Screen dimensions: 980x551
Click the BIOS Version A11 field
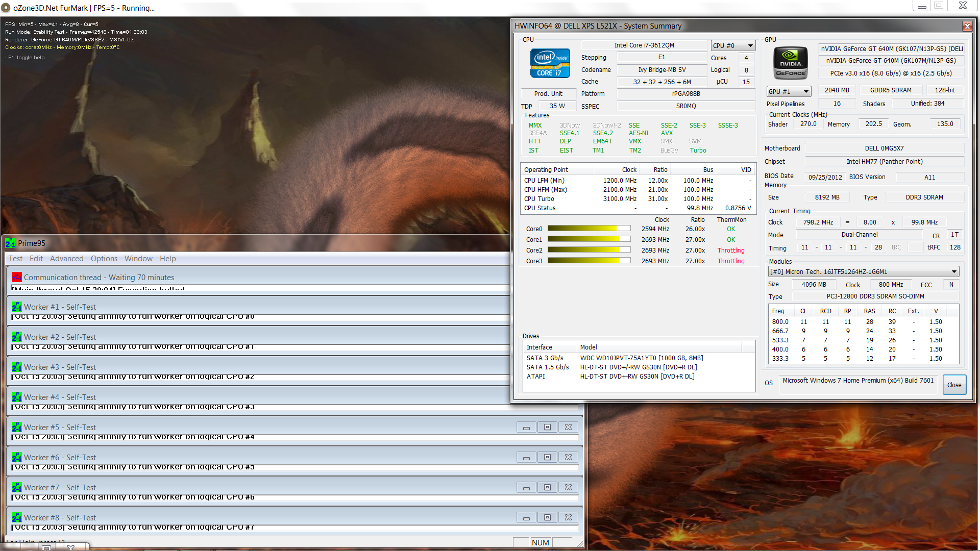pyautogui.click(x=929, y=178)
